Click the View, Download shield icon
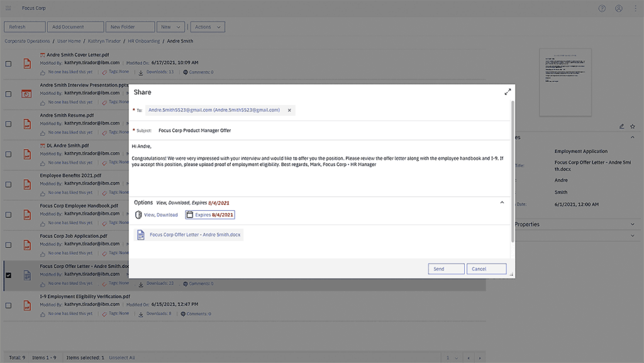The width and height of the screenshot is (644, 363). 138,215
